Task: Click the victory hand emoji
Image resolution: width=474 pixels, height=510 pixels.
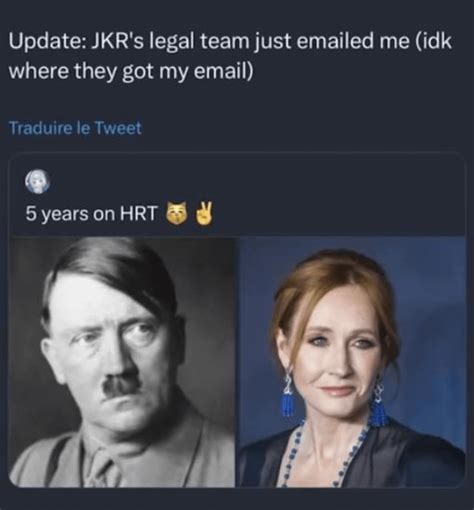Action: [204, 213]
